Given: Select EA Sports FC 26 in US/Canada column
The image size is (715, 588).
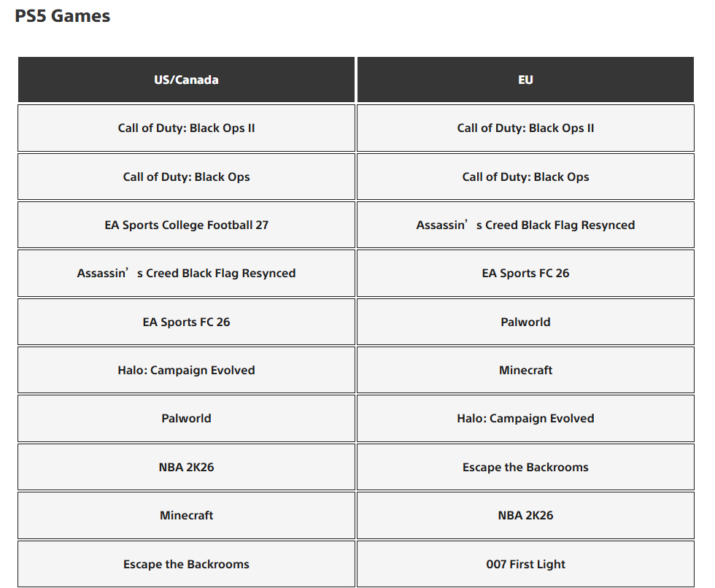Looking at the screenshot, I should (186, 322).
